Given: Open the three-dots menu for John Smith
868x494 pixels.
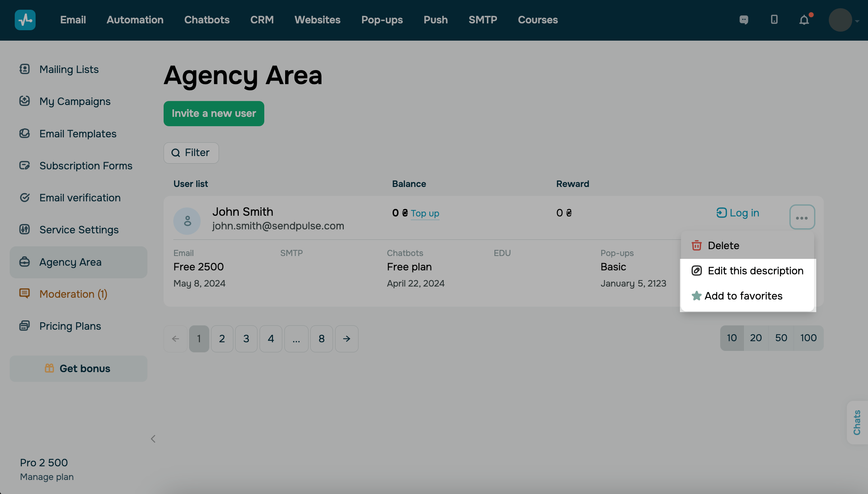Looking at the screenshot, I should point(802,217).
